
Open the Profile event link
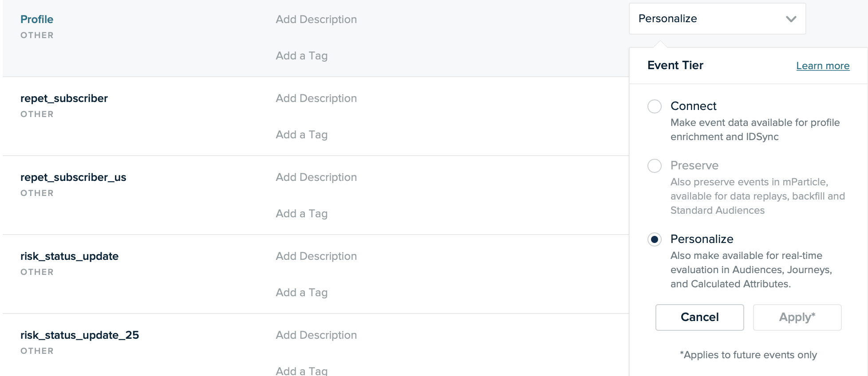tap(37, 20)
